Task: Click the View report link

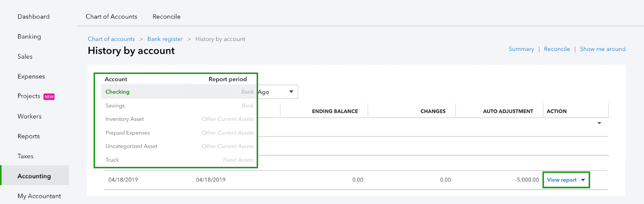Action: coord(561,180)
